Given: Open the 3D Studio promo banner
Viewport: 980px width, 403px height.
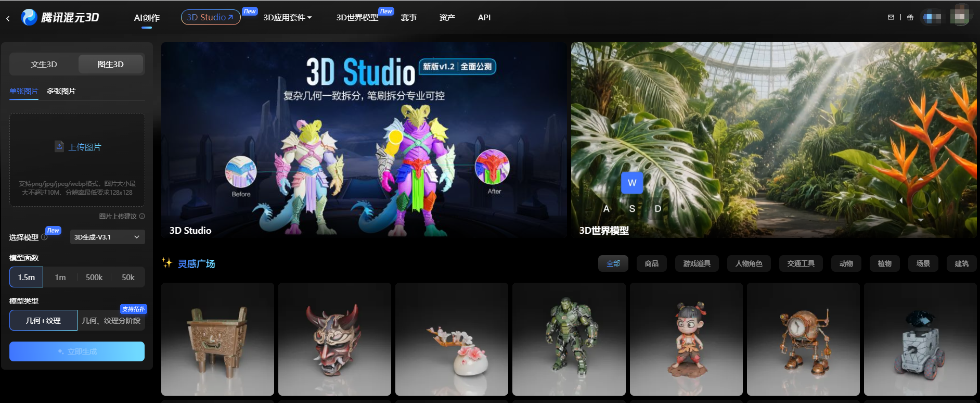Looking at the screenshot, I should click(x=364, y=140).
